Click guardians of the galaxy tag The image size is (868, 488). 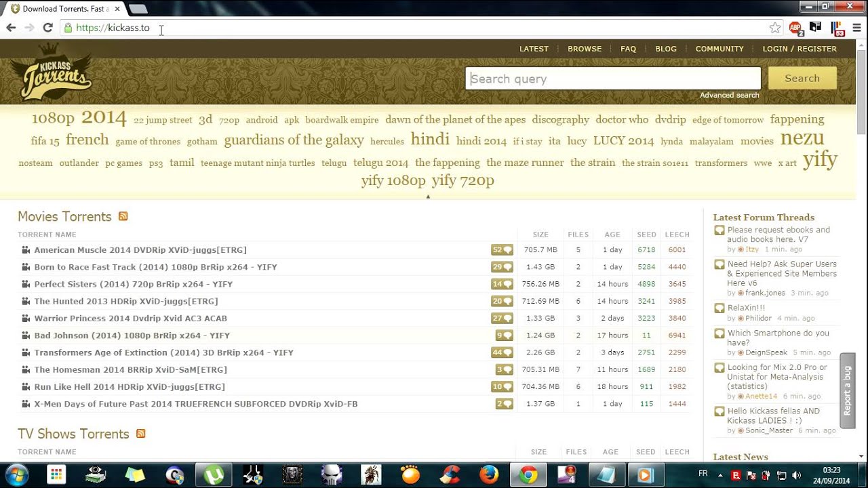[294, 140]
